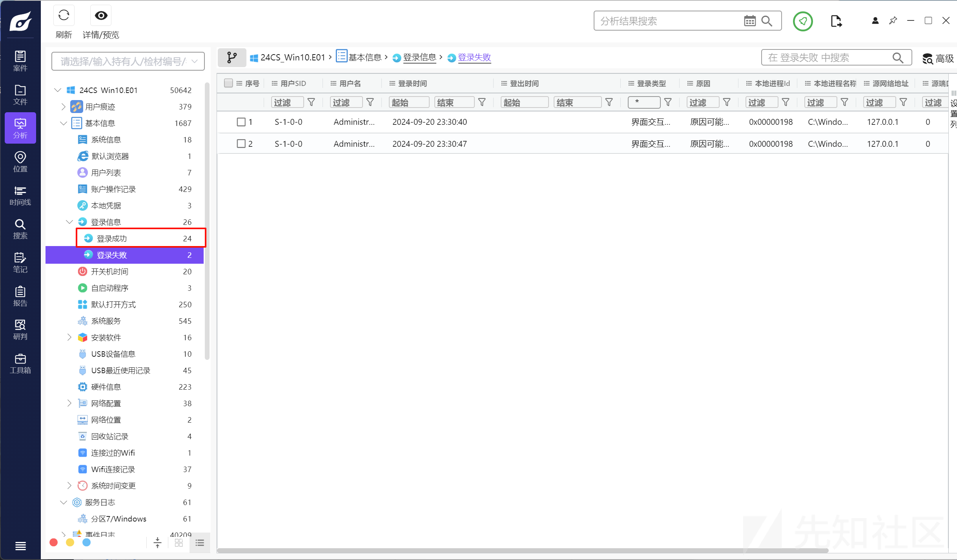Click the hamburger menu at sidebar bottom
This screenshot has width=957, height=560.
(20, 545)
